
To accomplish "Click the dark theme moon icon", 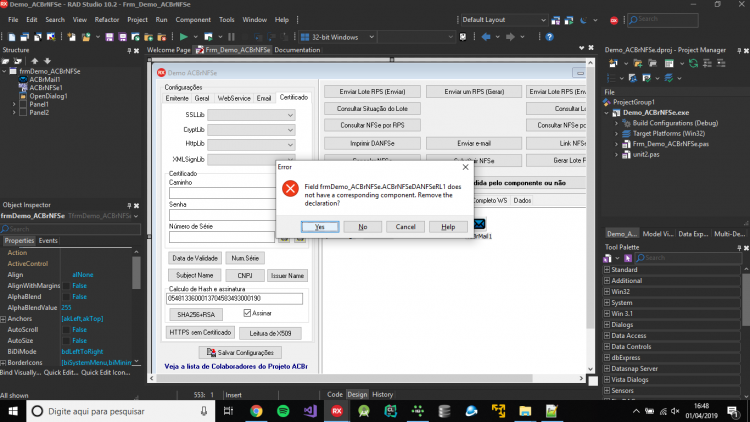I will (583, 20).
